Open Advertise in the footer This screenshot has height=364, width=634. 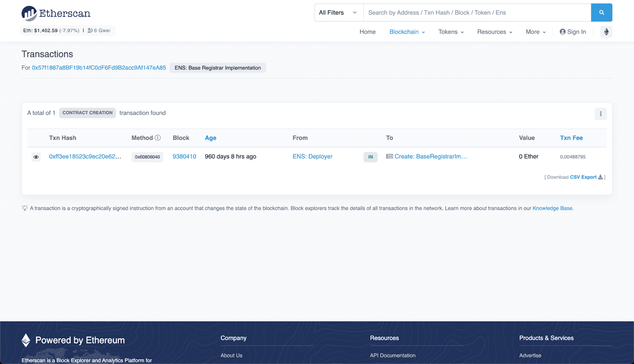click(530, 355)
